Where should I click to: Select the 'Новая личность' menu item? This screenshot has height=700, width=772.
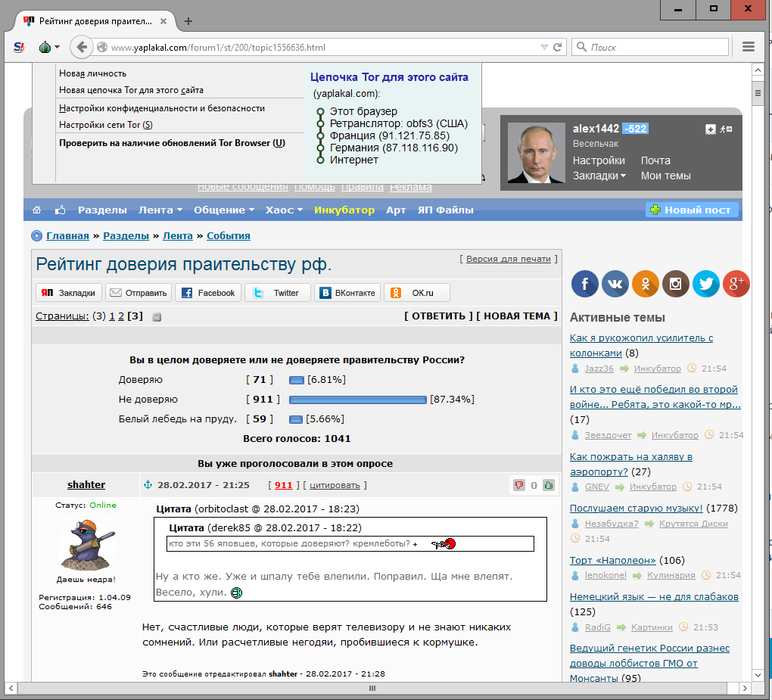92,73
